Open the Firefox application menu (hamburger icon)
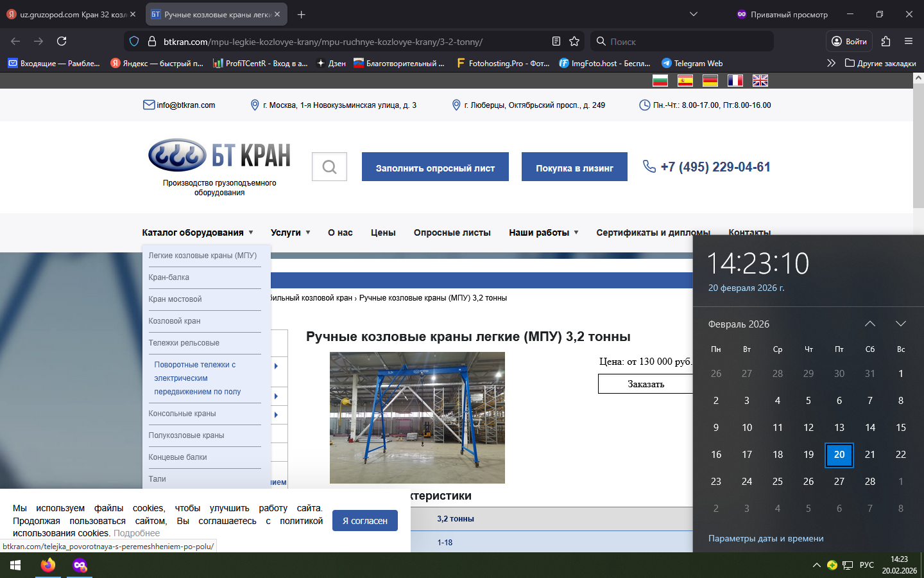Viewport: 924px width, 578px height. click(x=909, y=41)
